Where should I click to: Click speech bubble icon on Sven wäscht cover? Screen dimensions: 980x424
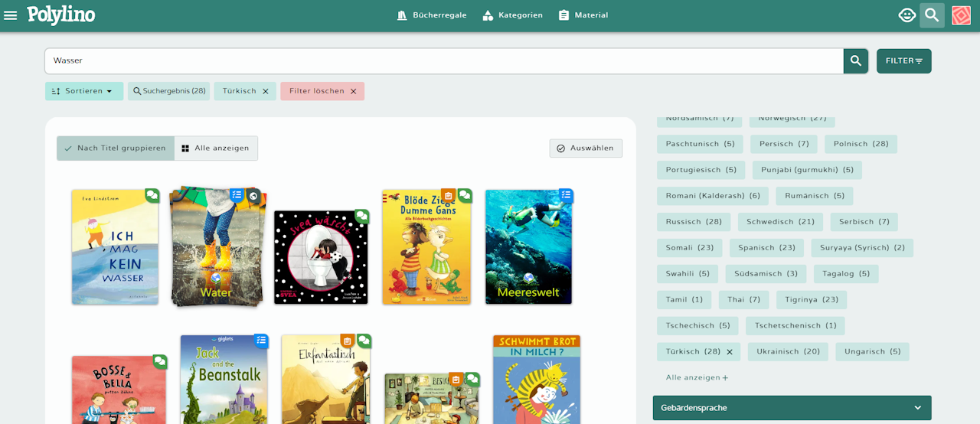(x=362, y=217)
